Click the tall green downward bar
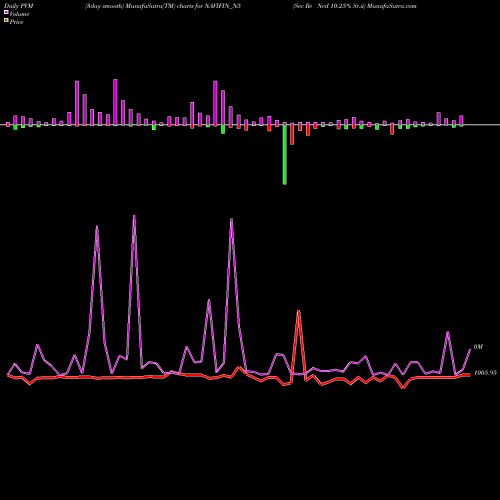The height and width of the screenshot is (500, 500). click(x=284, y=154)
